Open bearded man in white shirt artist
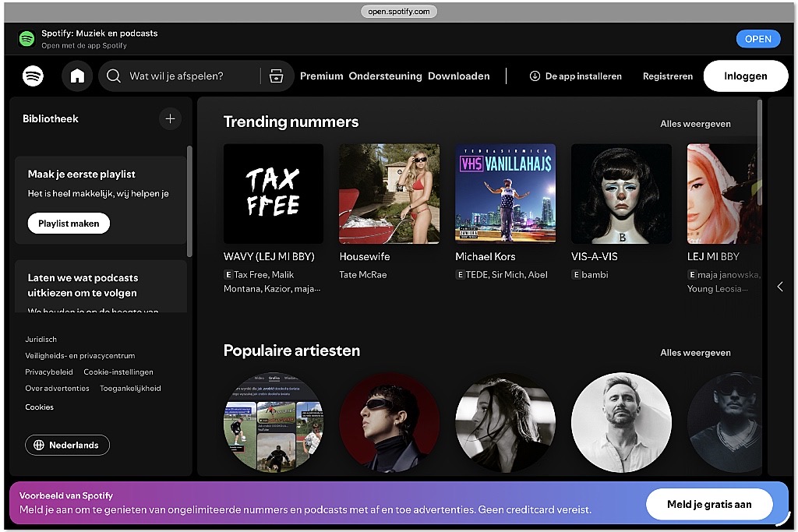Screen dimensions: 798x532 (x=621, y=423)
